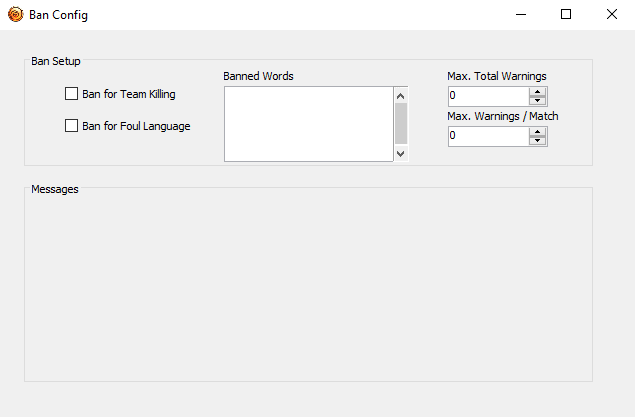Screen dimensions: 635x417
Task: Increase Max. Total Warnings with up arrow
Action: [x=538, y=92]
